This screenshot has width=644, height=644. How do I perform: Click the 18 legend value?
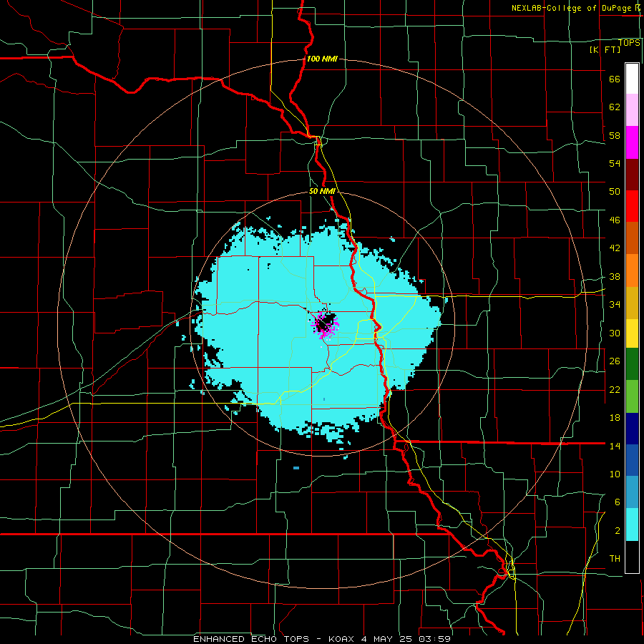coord(615,418)
